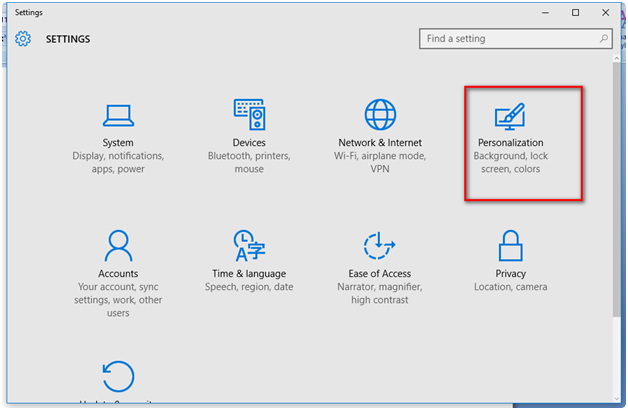Click 'Your account, sync settings' description
The image size is (628, 410).
[118, 299]
